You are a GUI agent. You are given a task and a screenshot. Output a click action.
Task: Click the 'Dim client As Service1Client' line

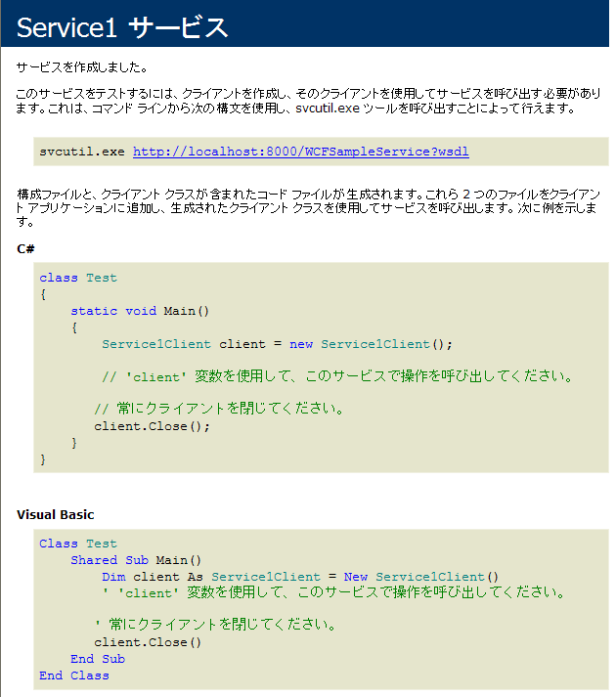tap(300, 577)
